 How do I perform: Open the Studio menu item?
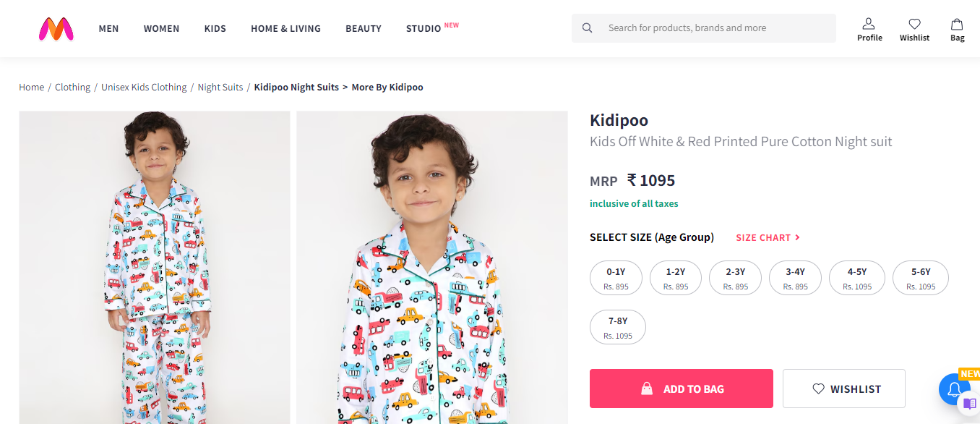pyautogui.click(x=424, y=28)
